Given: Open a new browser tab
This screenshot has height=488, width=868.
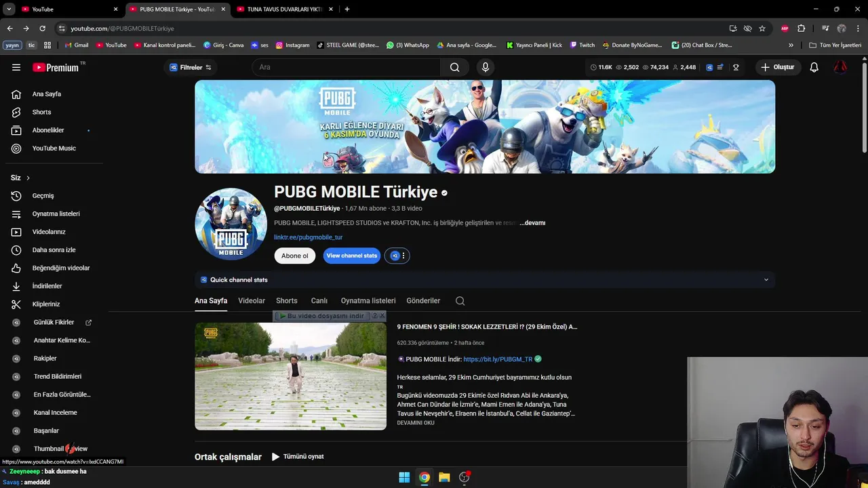Looking at the screenshot, I should coord(347,9).
